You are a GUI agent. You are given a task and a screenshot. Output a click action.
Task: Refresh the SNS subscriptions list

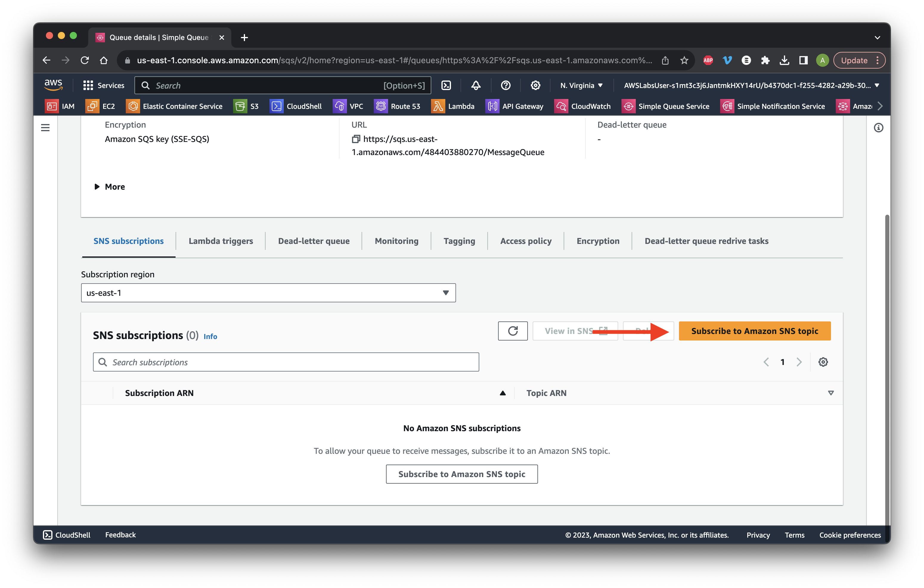point(513,331)
